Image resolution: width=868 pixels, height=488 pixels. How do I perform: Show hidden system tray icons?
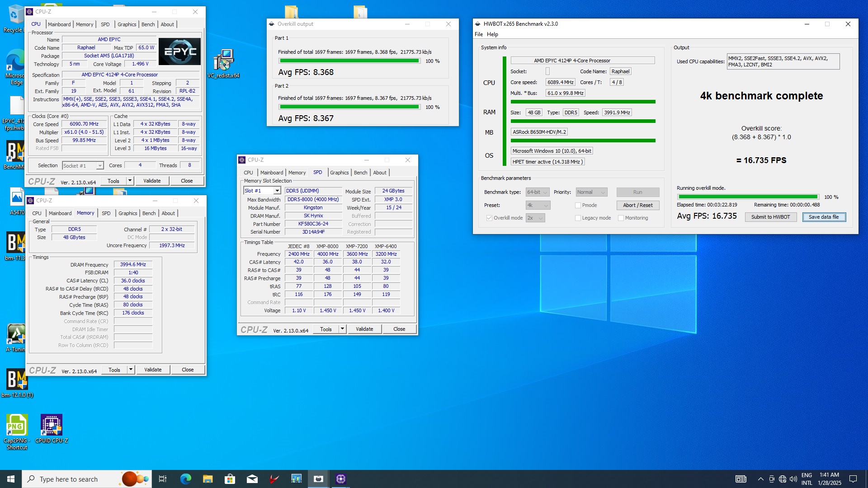point(760,479)
